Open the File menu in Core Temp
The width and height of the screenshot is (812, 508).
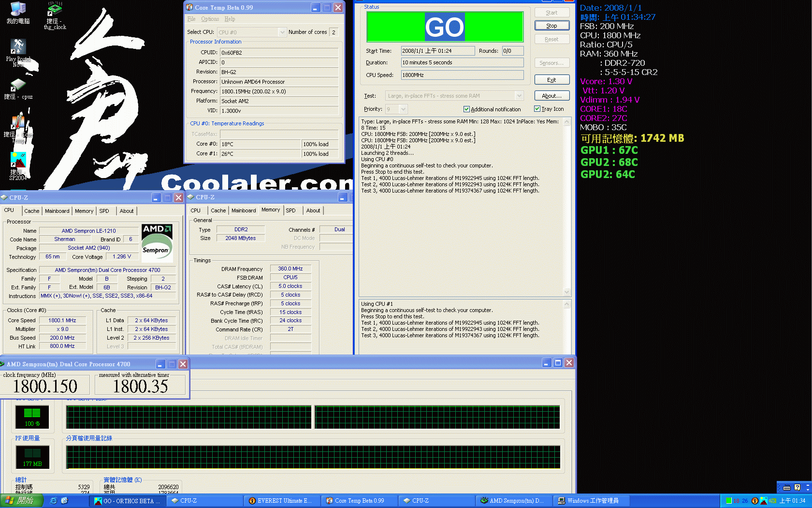(191, 19)
